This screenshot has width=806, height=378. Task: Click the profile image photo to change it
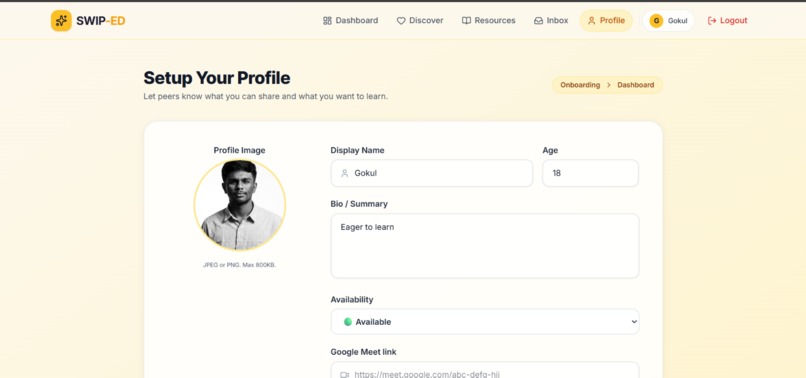pos(240,205)
